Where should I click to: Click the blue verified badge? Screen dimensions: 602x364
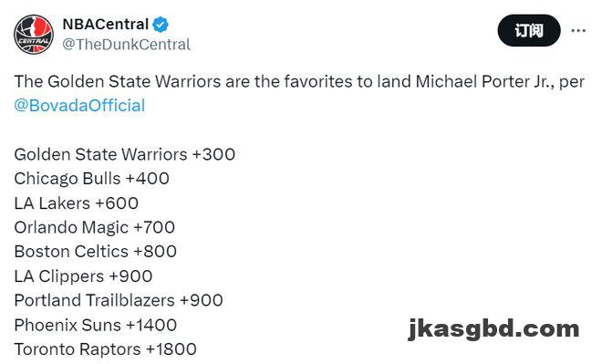point(161,25)
